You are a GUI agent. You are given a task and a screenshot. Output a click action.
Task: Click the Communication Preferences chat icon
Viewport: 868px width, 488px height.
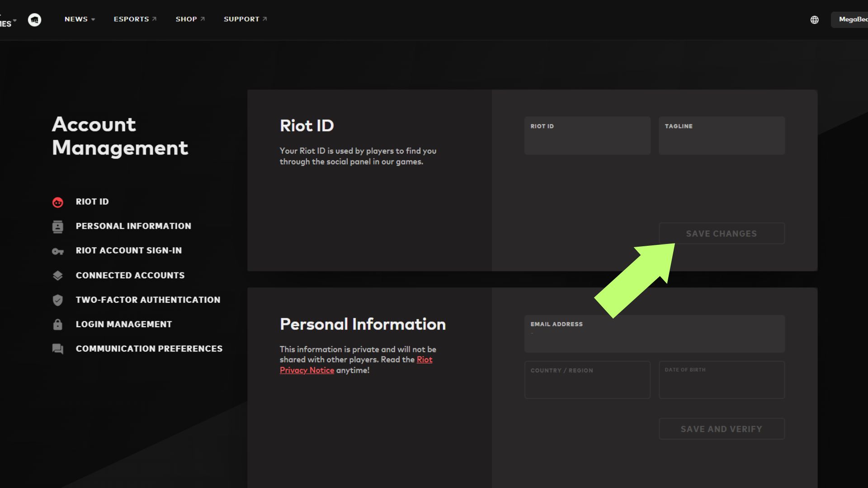pyautogui.click(x=58, y=348)
